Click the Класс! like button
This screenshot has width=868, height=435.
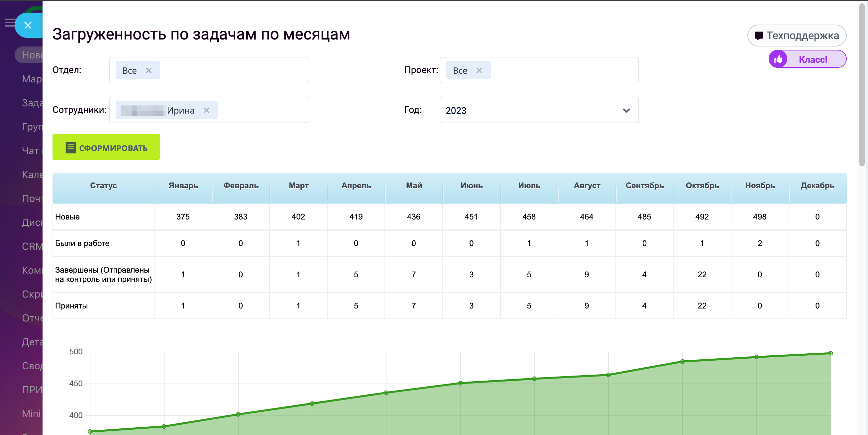pyautogui.click(x=813, y=59)
